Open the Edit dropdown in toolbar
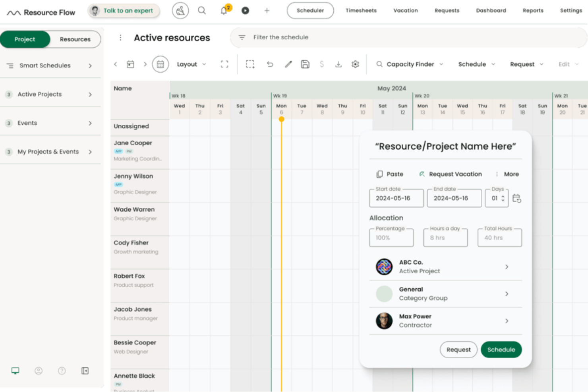The width and height of the screenshot is (588, 392). [x=569, y=64]
